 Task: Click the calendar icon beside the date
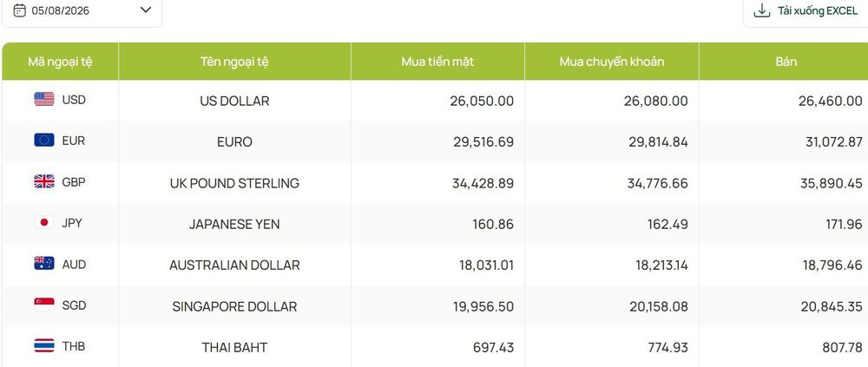coord(19,10)
